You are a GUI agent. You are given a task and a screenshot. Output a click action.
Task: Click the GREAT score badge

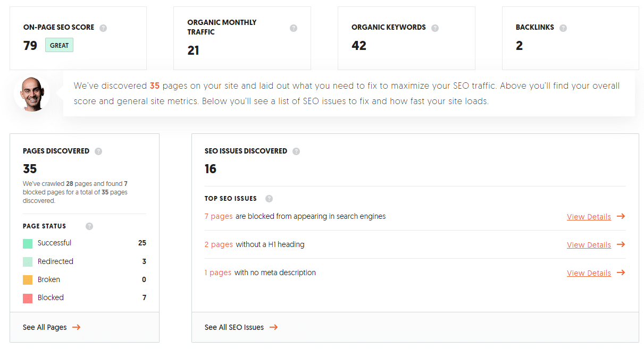click(x=59, y=45)
